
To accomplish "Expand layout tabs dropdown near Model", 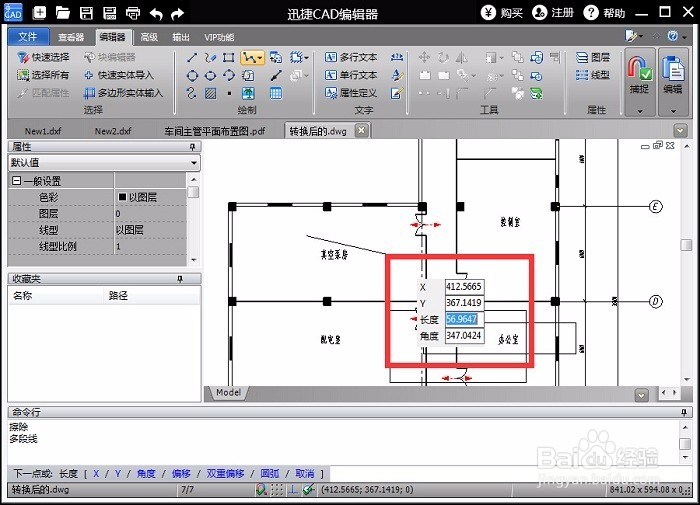I will coord(642,395).
